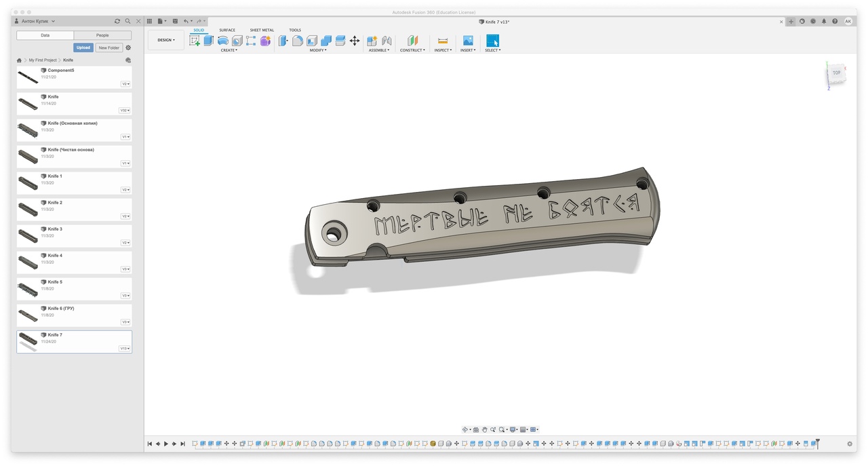
Task: Select the Pan hand tool
Action: click(484, 429)
